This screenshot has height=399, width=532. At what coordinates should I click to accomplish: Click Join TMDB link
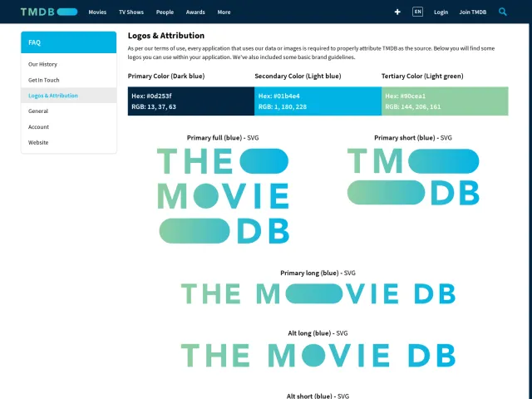click(473, 12)
